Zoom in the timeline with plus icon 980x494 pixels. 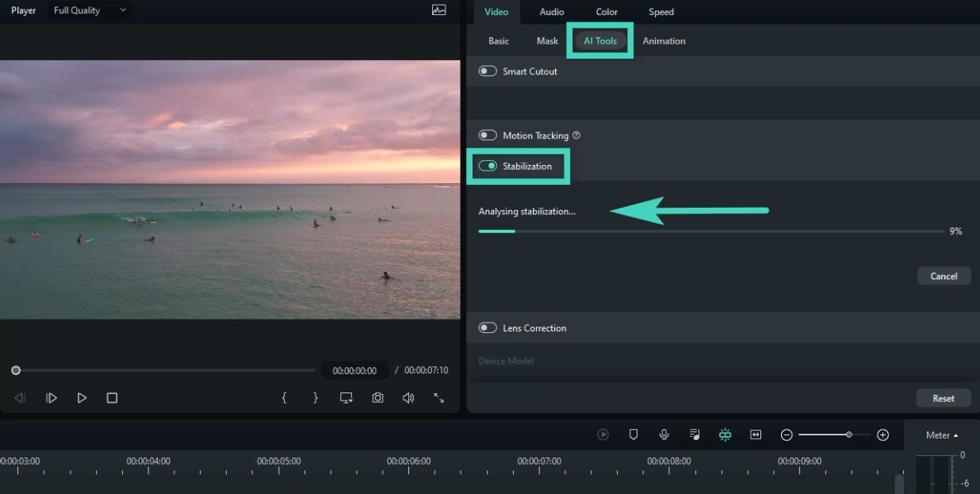click(x=882, y=435)
